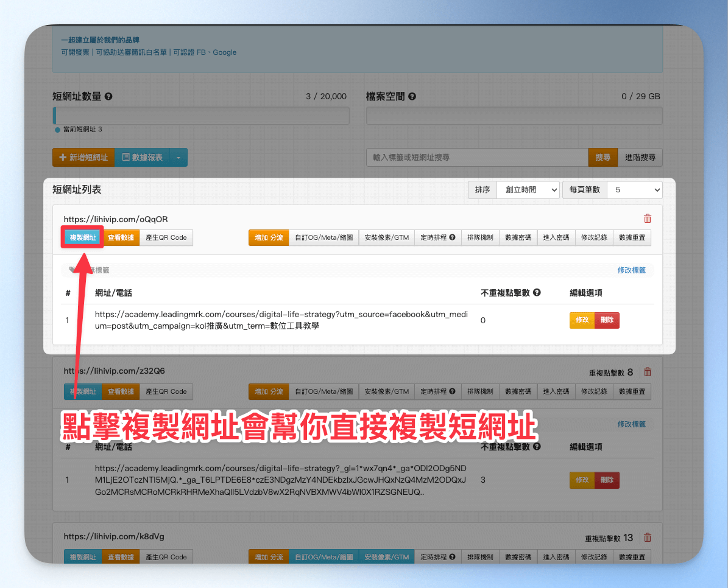Expand the dropdown arrow beside 數據報表
The image size is (728, 588).
pos(178,157)
